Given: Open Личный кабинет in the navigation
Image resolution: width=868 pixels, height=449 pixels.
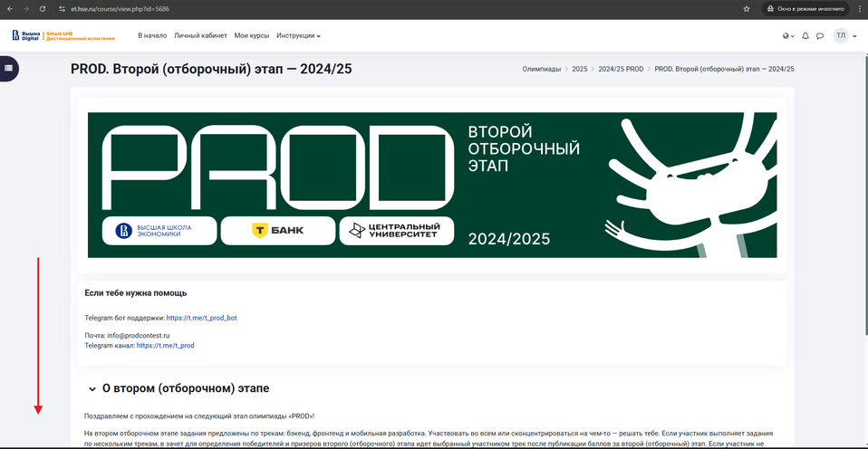Looking at the screenshot, I should click(x=200, y=35).
